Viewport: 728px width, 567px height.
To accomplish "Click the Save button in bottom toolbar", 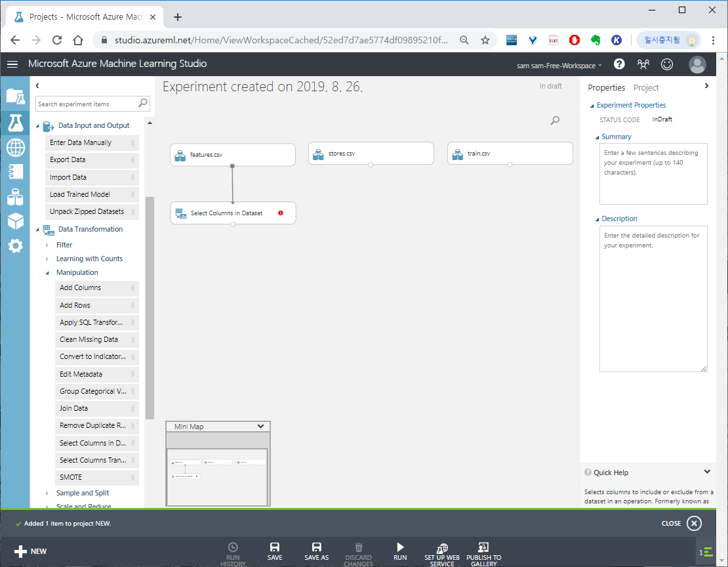I will point(274,551).
